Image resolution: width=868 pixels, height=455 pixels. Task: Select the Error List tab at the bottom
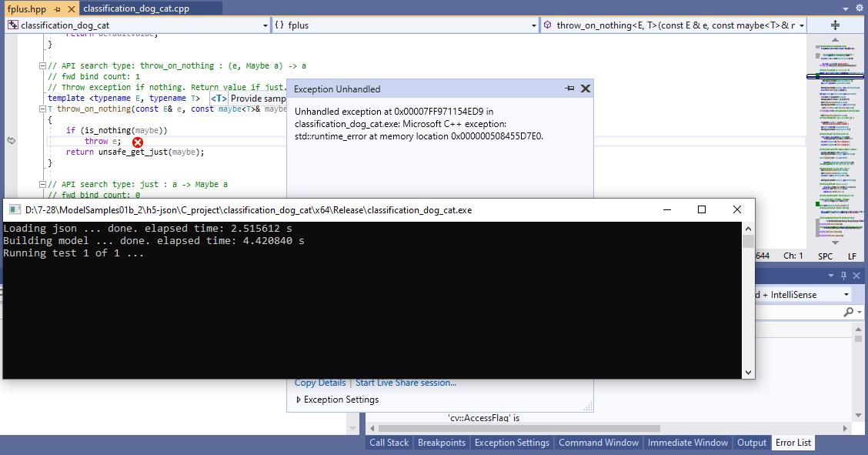(x=793, y=443)
